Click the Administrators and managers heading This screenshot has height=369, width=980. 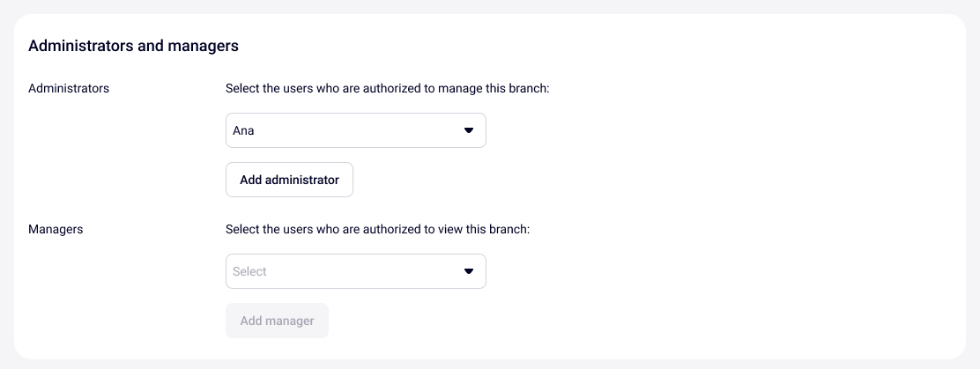click(133, 46)
